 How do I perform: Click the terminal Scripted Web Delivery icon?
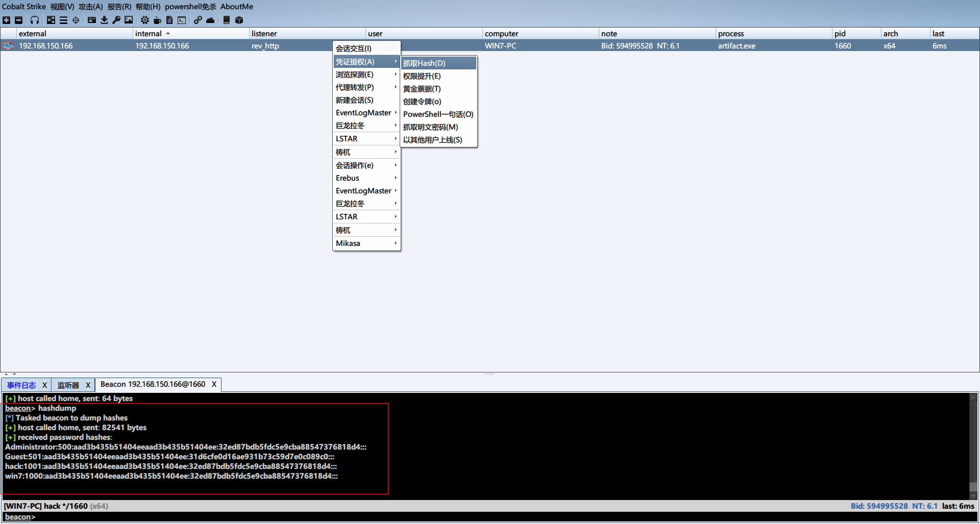click(182, 20)
